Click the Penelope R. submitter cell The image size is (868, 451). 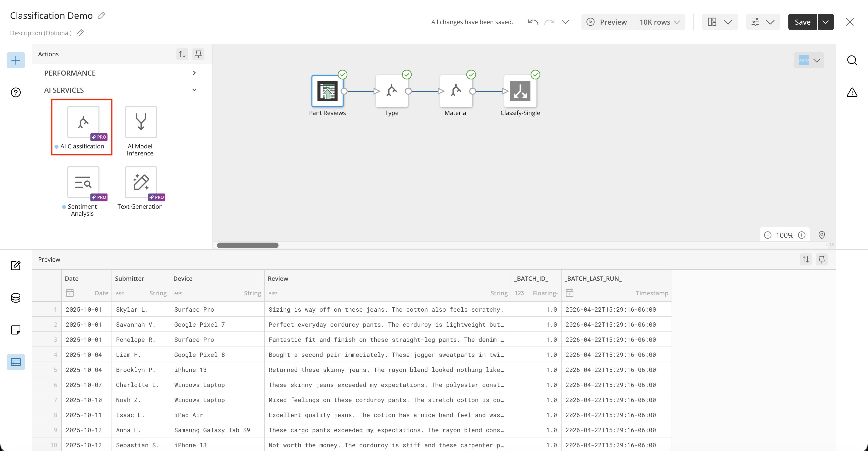point(141,340)
